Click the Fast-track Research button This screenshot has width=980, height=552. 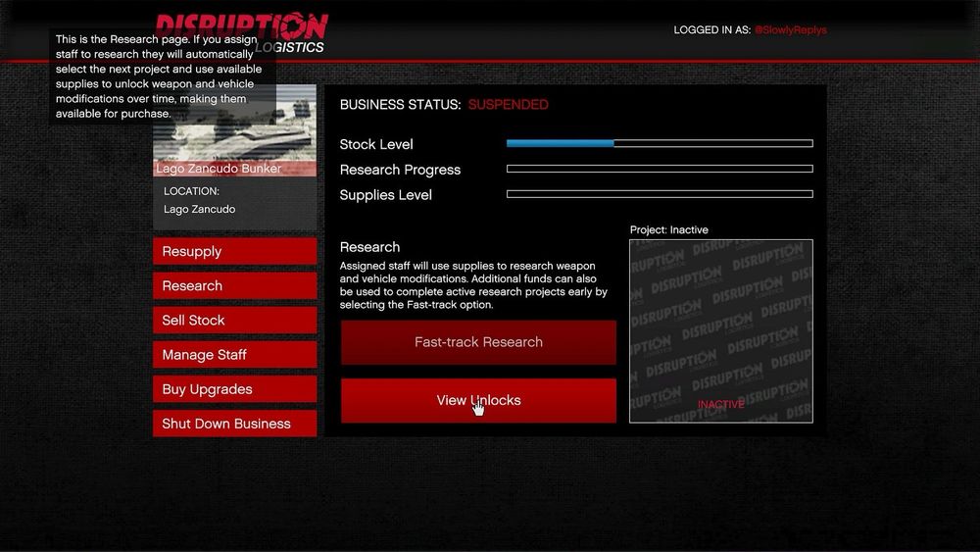point(478,342)
